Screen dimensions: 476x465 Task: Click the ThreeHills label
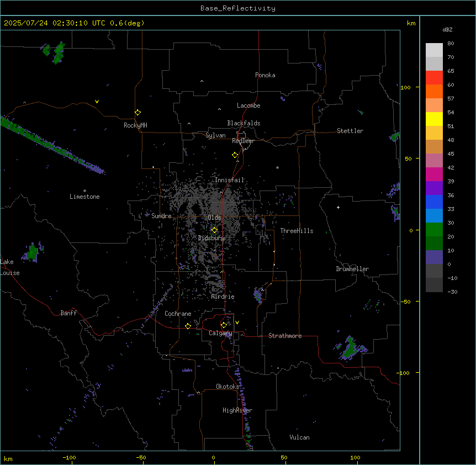(x=297, y=231)
